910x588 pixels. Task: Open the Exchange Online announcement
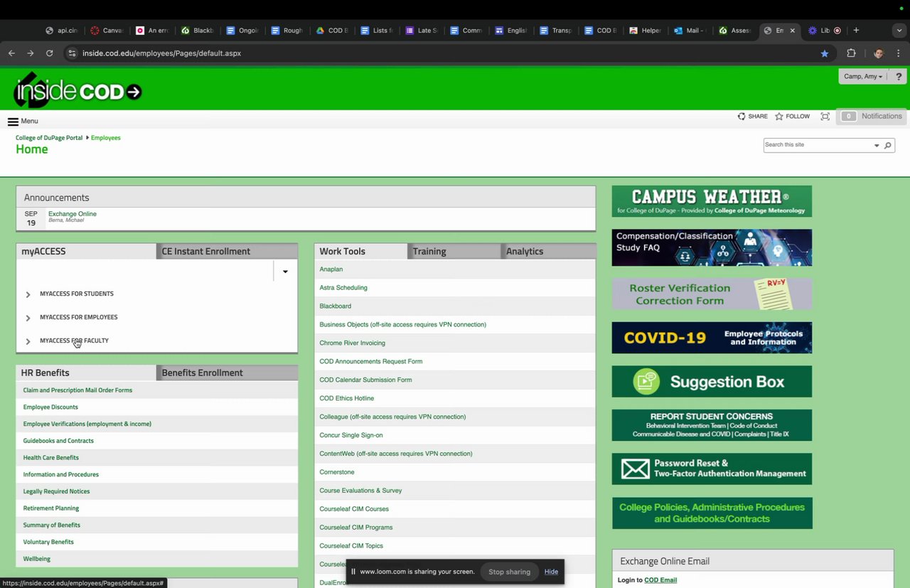pos(73,214)
